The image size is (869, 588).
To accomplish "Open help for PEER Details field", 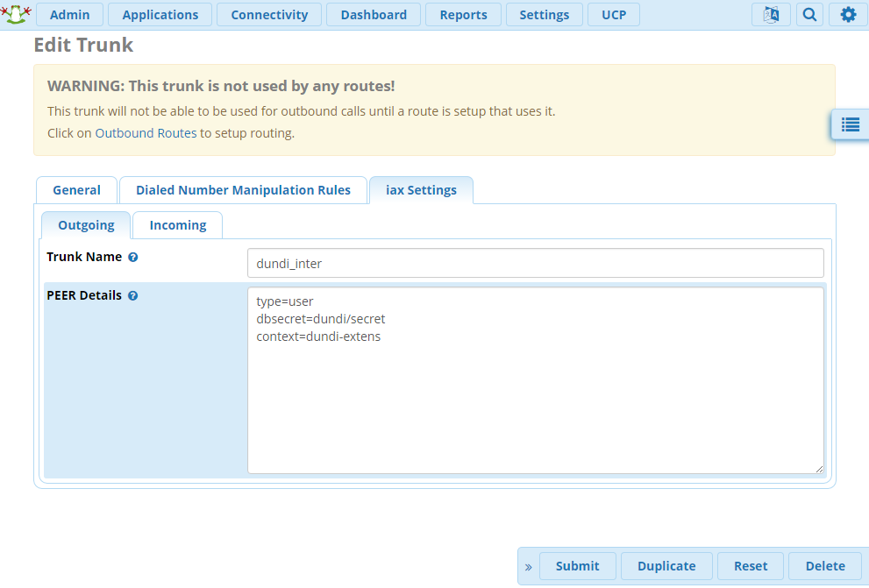I will pyautogui.click(x=132, y=295).
